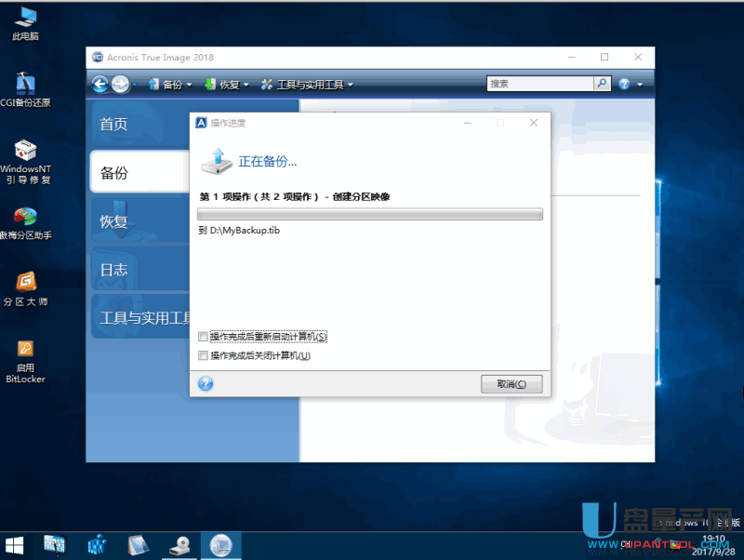Open the Windows Start menu
This screenshot has width=744, height=560.
click(15, 546)
